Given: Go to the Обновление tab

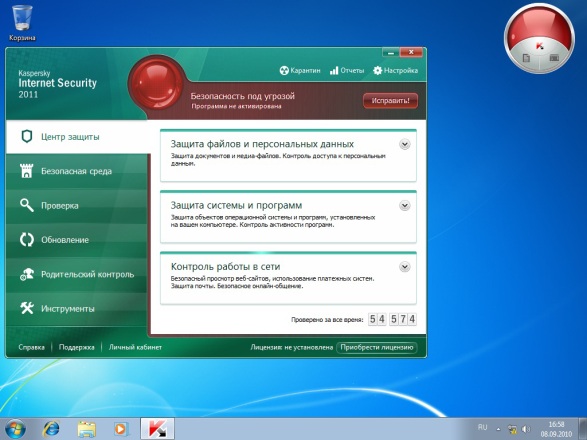Looking at the screenshot, I should pyautogui.click(x=77, y=240).
